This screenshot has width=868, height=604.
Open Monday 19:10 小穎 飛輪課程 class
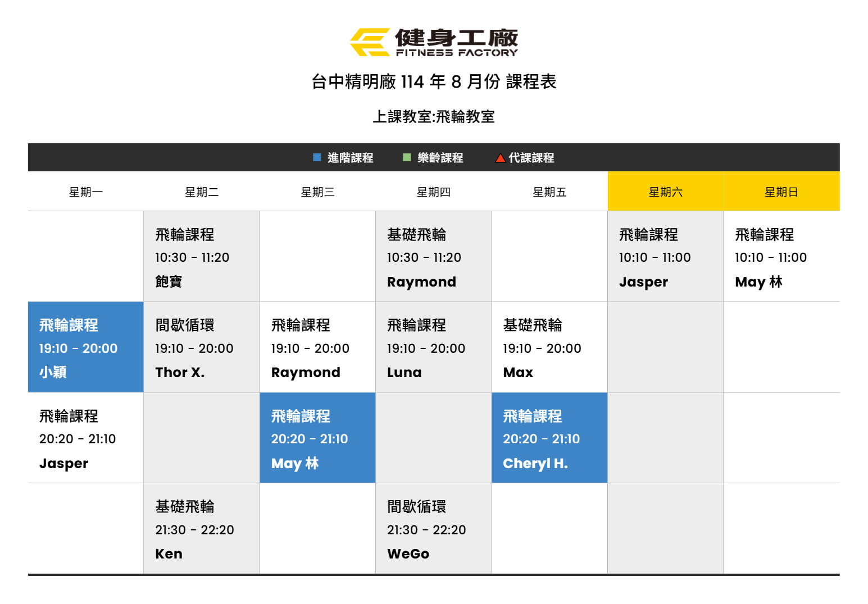86,347
